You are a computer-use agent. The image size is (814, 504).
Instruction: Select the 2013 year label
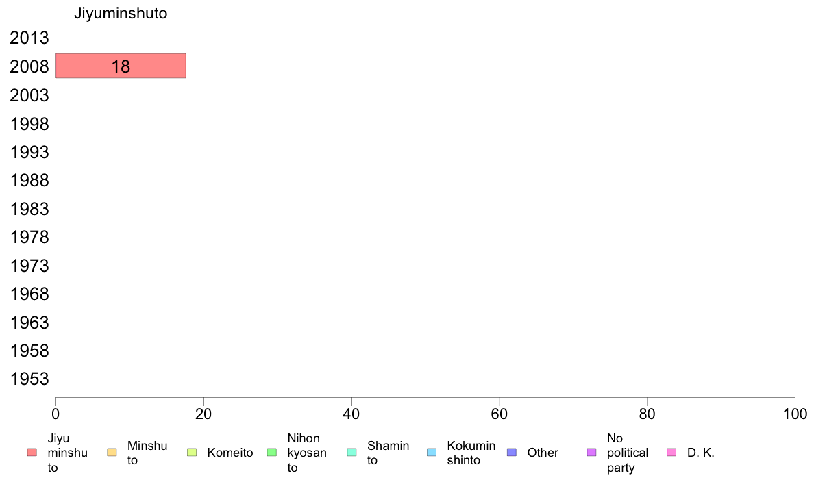(29, 38)
